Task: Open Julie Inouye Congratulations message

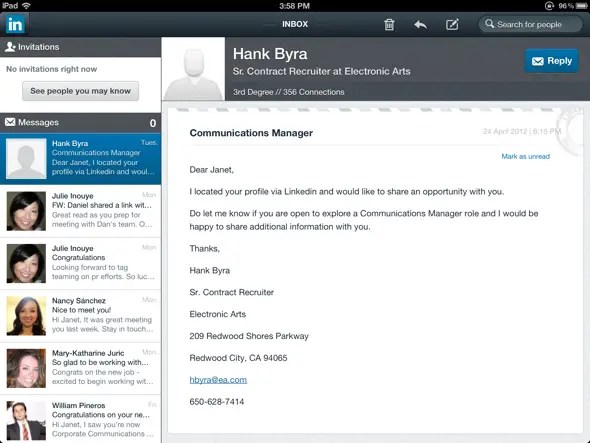Action: (x=81, y=263)
